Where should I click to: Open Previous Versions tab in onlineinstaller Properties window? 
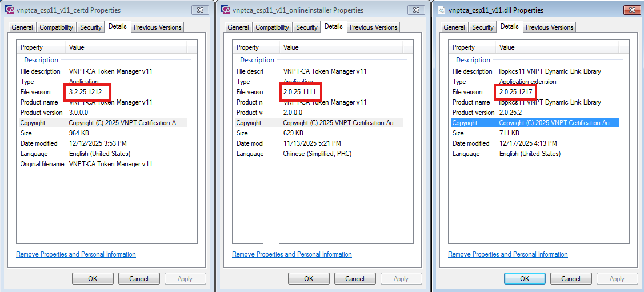tap(374, 27)
